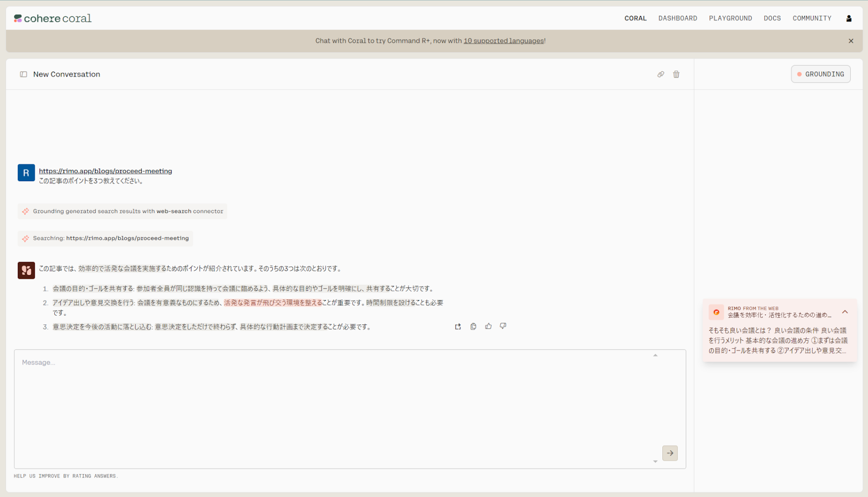Give the answer a thumbs up
This screenshot has width=868, height=497.
tap(488, 326)
